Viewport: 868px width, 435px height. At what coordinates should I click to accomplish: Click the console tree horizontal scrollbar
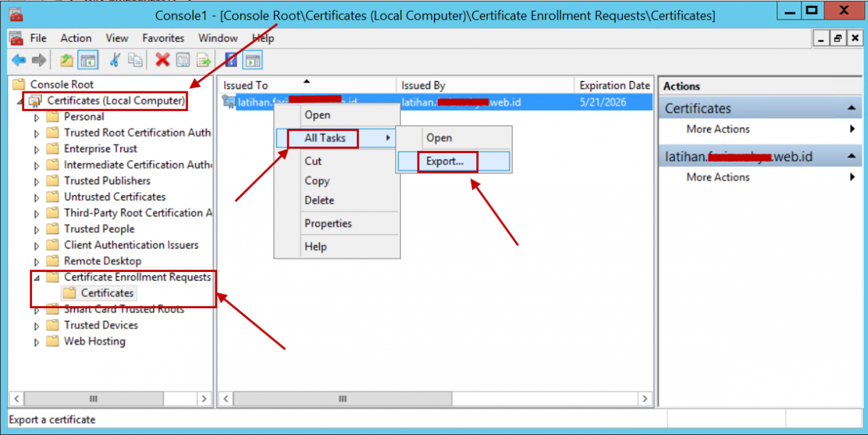point(93,399)
